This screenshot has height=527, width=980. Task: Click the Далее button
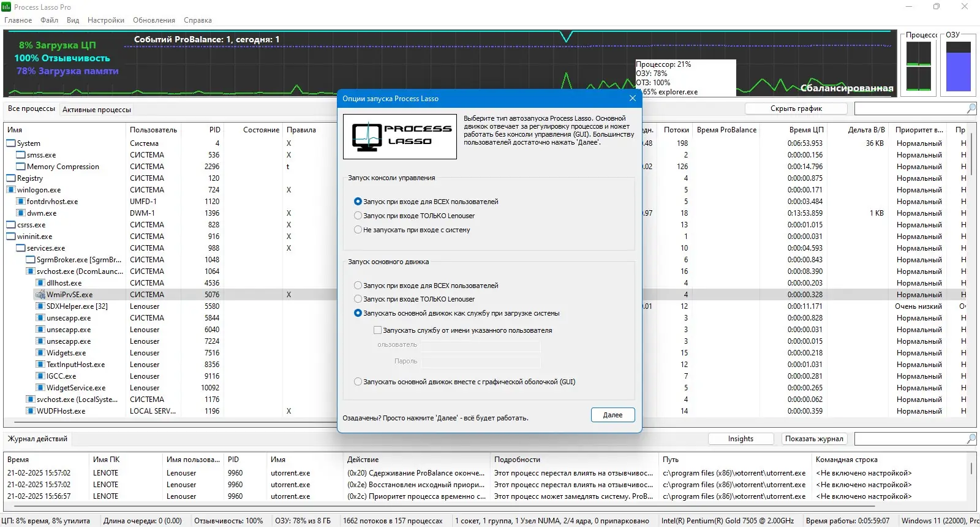coord(612,415)
